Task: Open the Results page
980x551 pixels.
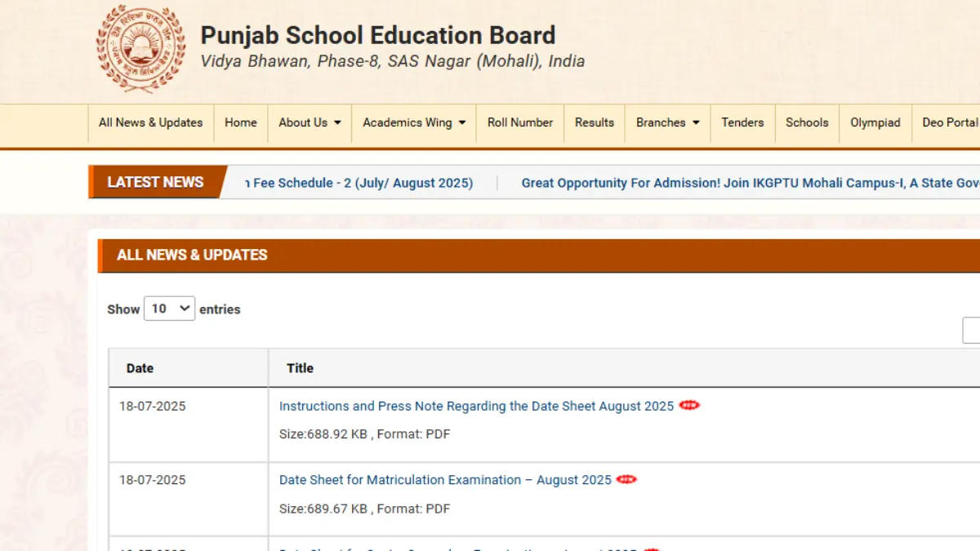Action: (x=595, y=122)
